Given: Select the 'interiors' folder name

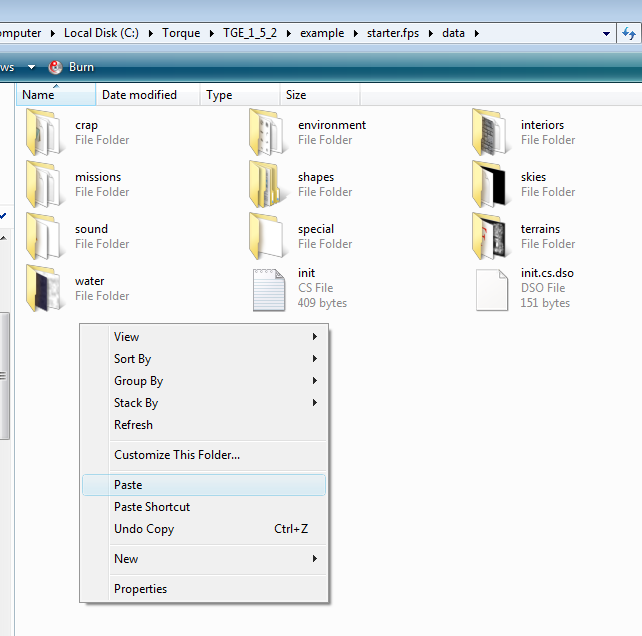Looking at the screenshot, I should [542, 125].
